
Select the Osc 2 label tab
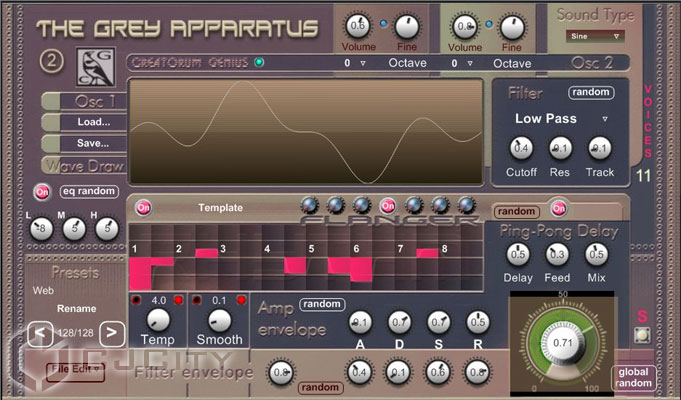[x=592, y=63]
